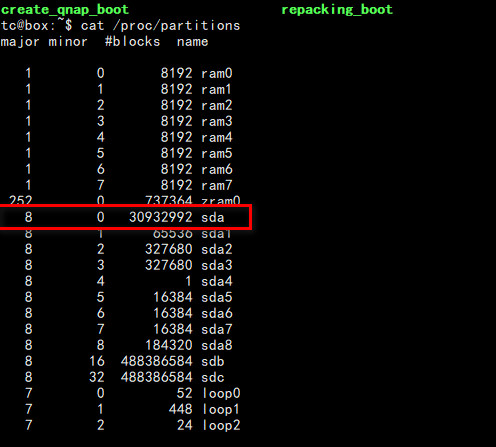Image resolution: width=496 pixels, height=447 pixels.
Task: Select the sda3 partition name
Action: point(217,265)
